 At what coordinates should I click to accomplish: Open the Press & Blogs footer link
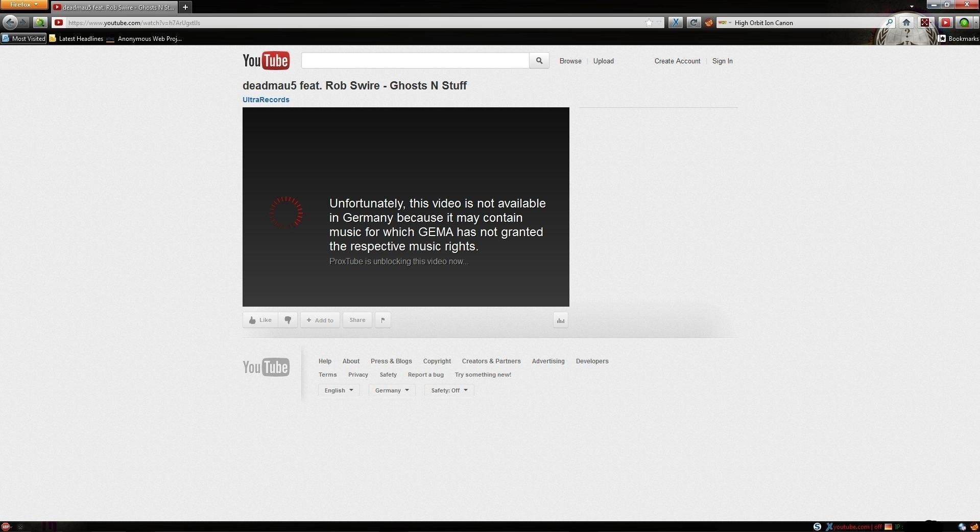(x=391, y=361)
